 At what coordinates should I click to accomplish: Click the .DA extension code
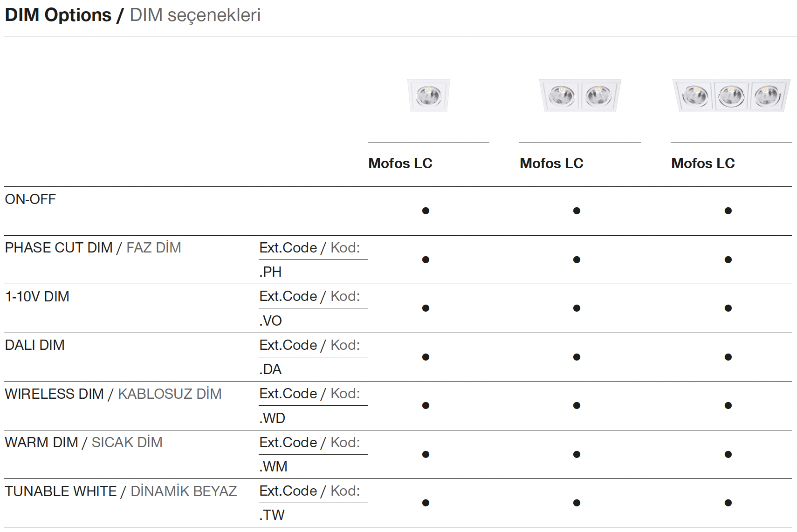click(x=270, y=369)
